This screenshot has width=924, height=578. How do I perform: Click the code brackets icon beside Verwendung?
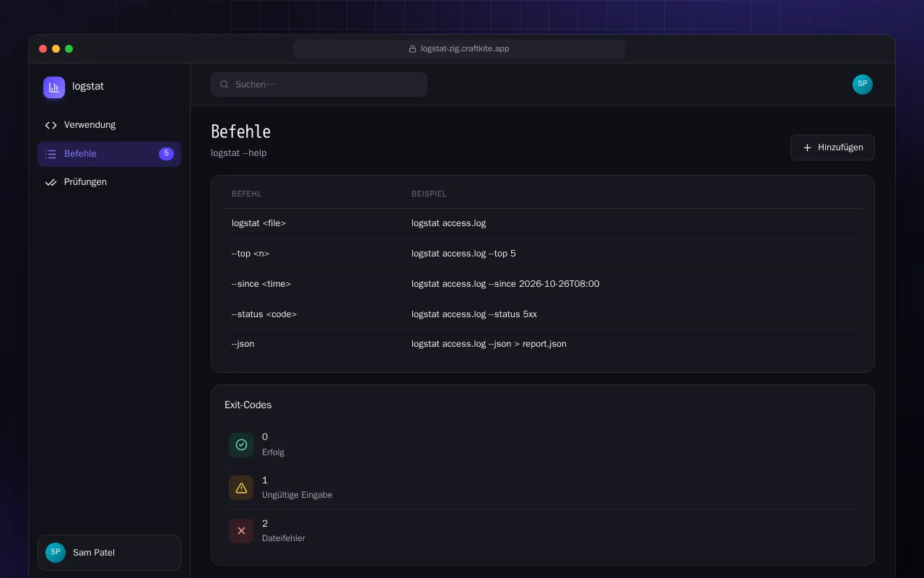coord(51,125)
